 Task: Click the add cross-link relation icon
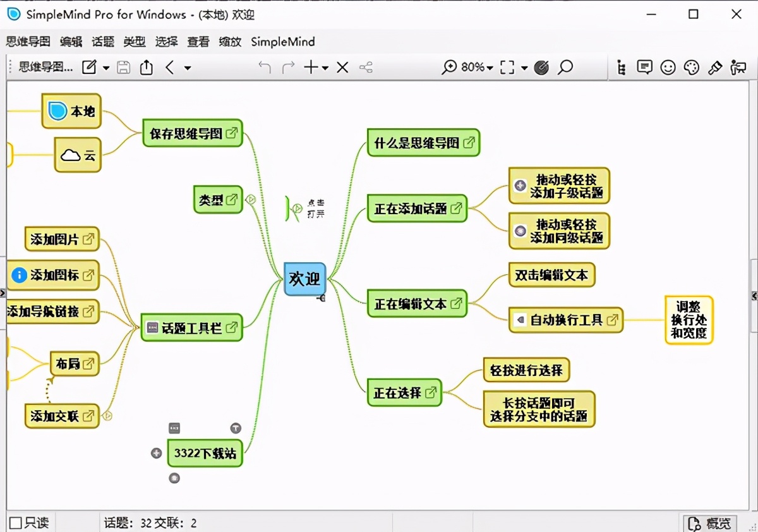366,67
